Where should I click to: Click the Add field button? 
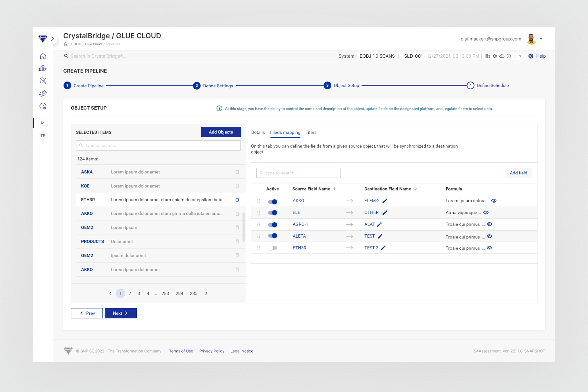coord(518,173)
